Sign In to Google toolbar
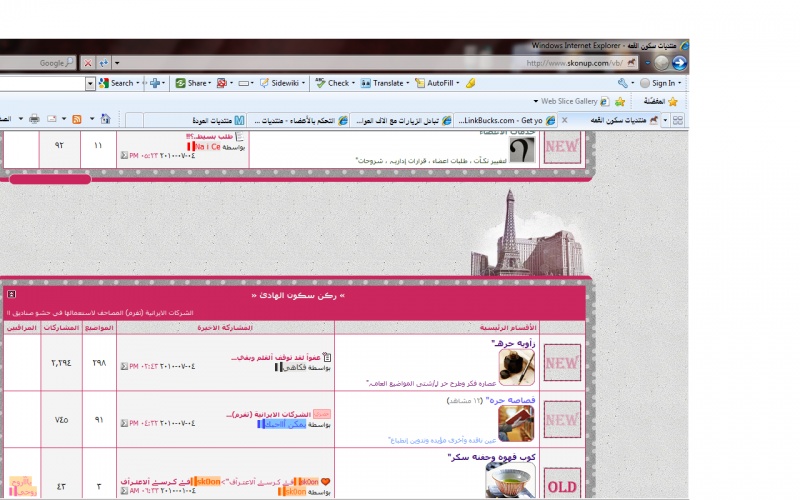 662,83
